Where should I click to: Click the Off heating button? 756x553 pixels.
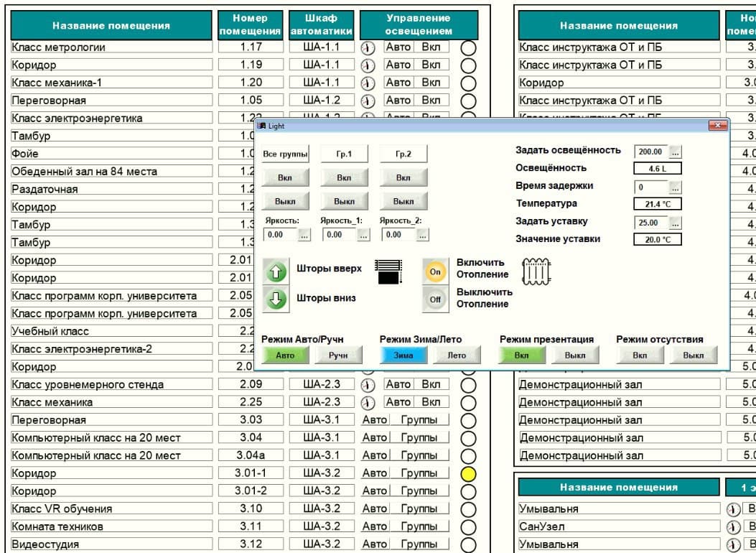435,299
